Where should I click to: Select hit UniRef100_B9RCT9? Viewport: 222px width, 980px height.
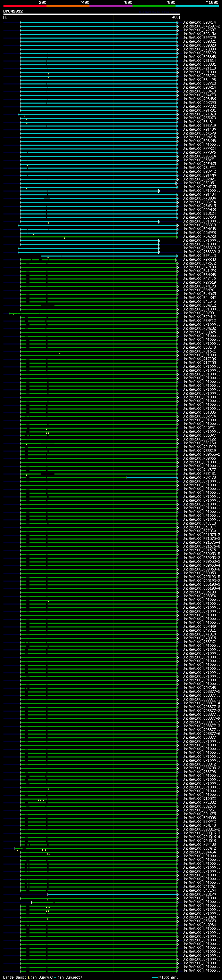(x=199, y=38)
